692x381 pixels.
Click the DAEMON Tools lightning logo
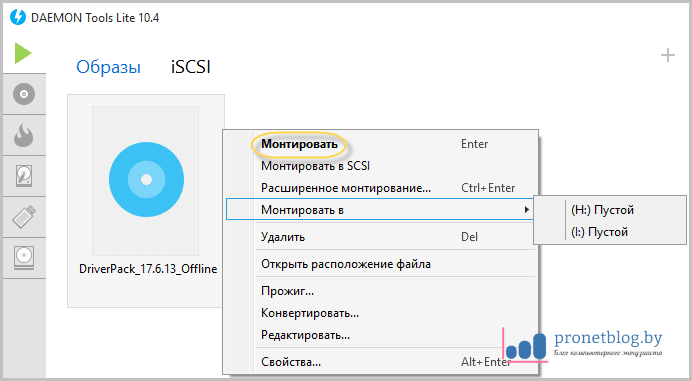tap(18, 17)
